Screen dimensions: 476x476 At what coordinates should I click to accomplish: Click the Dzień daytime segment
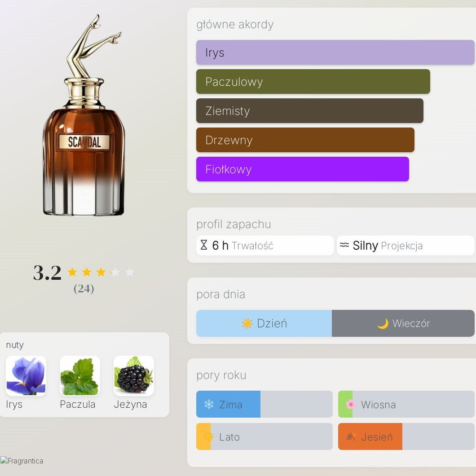(264, 323)
